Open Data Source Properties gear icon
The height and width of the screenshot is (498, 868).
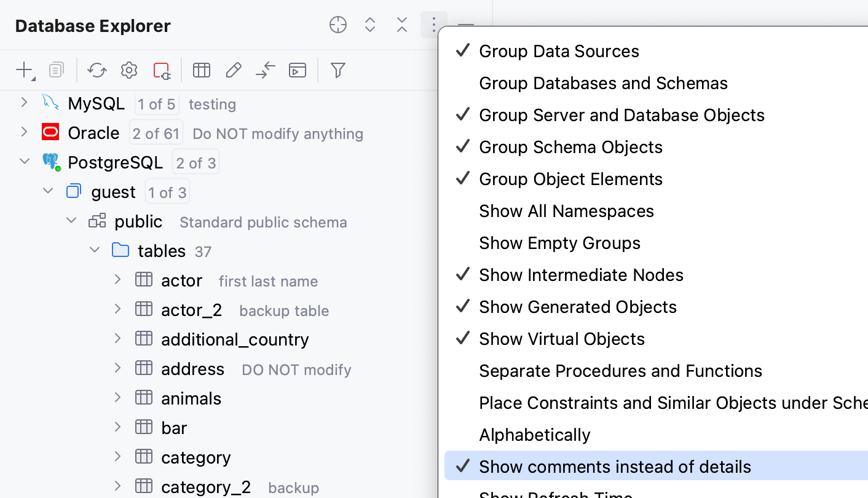128,70
